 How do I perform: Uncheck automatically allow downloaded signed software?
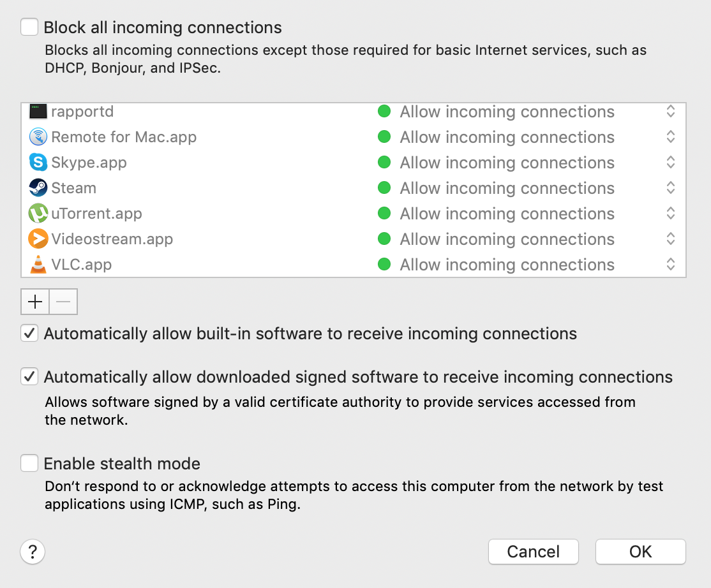click(x=29, y=376)
